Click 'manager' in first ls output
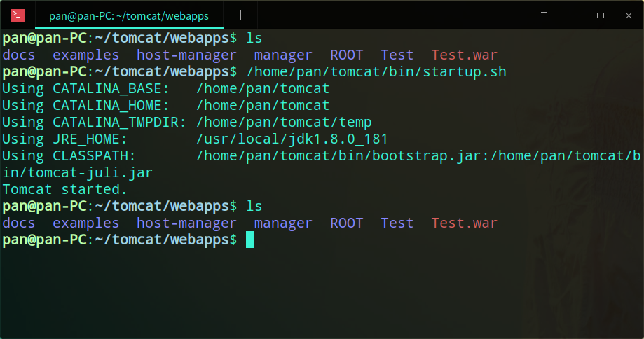The height and width of the screenshot is (339, 644). pyautogui.click(x=283, y=55)
